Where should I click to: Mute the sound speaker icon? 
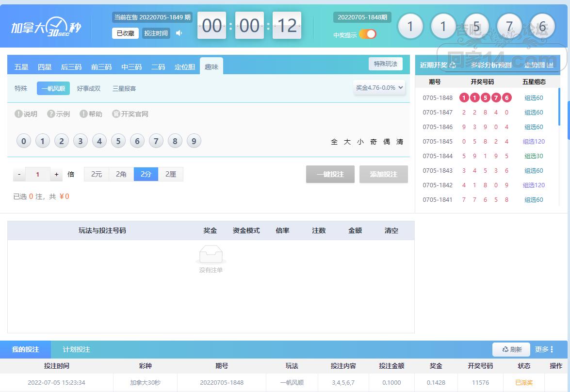pyautogui.click(x=179, y=33)
